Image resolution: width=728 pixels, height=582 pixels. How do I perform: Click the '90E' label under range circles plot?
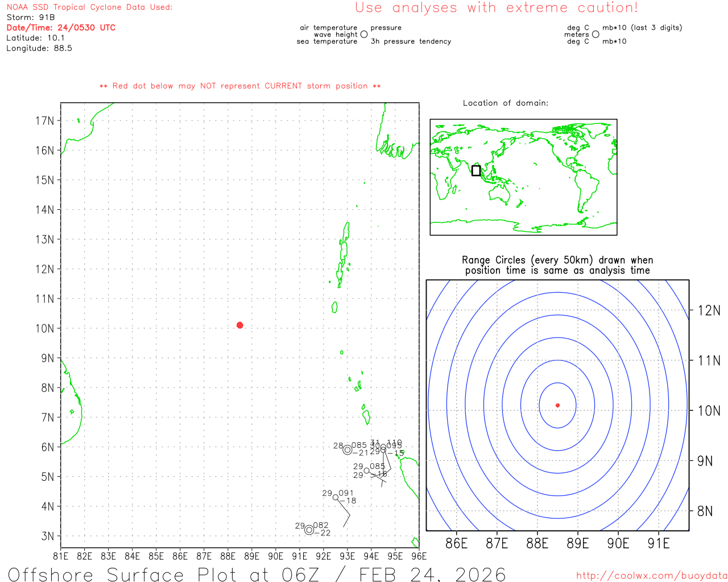[x=618, y=543]
